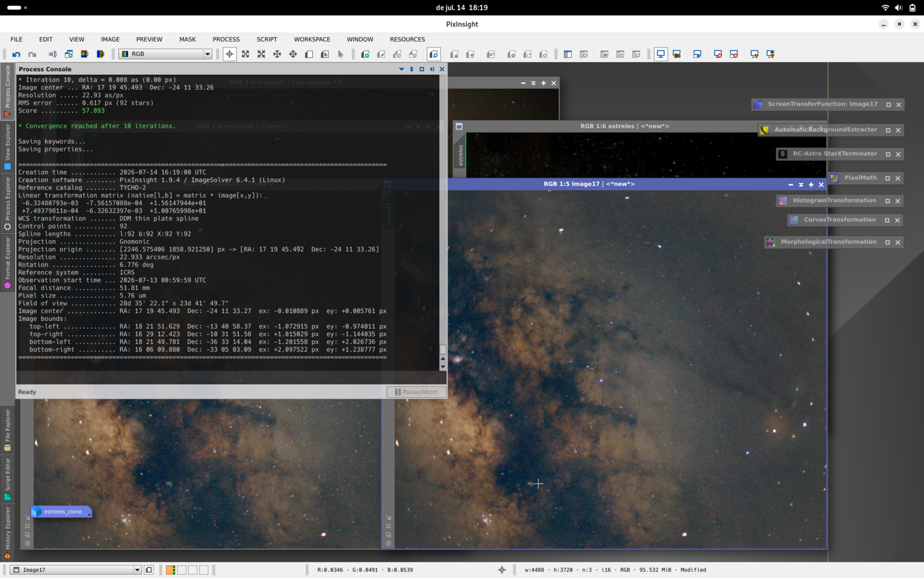Click the last monitor icon with up arrow
The image size is (924, 578).
click(x=770, y=54)
